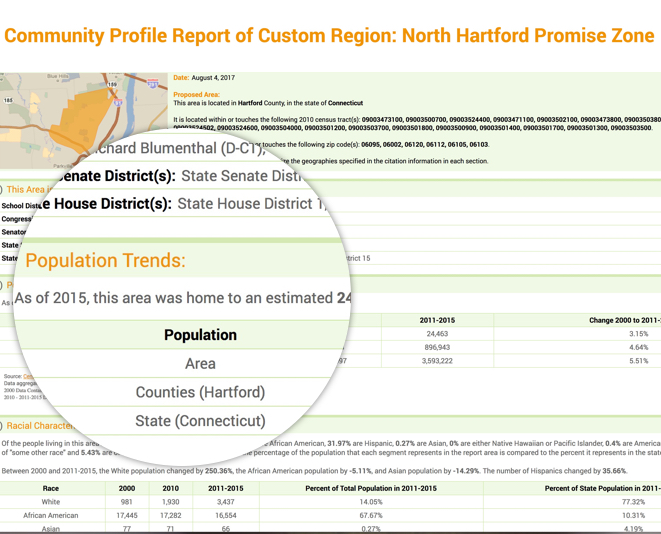Click the North Hartford map thumbnail
Image resolution: width=661 pixels, height=534 pixels.
[83, 120]
